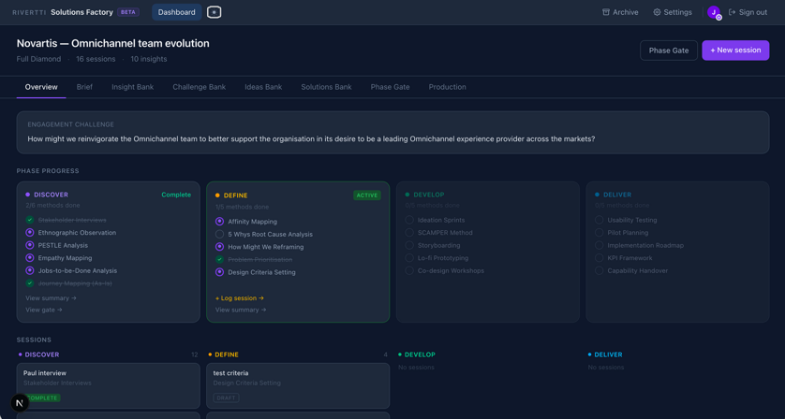Open the Challenge Bank tab
Viewport: 785px width, 419px height.
pyautogui.click(x=199, y=87)
